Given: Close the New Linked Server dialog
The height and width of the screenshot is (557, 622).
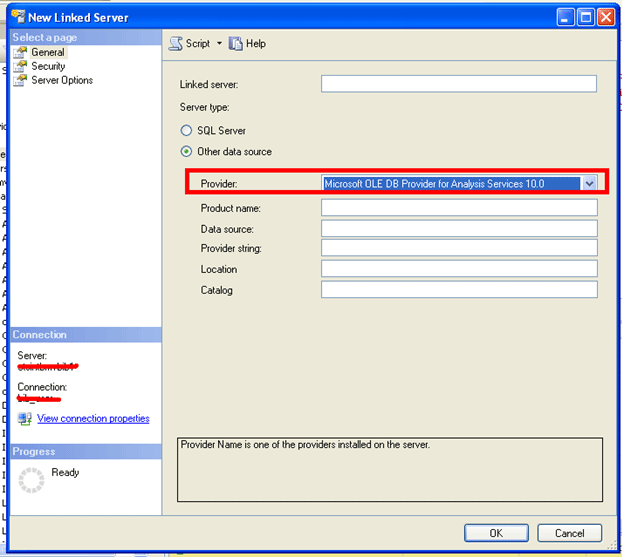Looking at the screenshot, I should [606, 17].
